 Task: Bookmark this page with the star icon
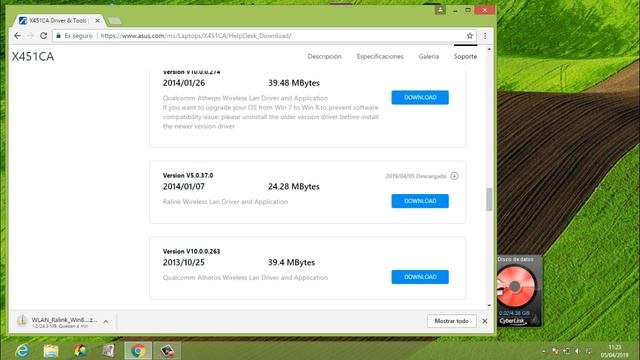tap(470, 36)
